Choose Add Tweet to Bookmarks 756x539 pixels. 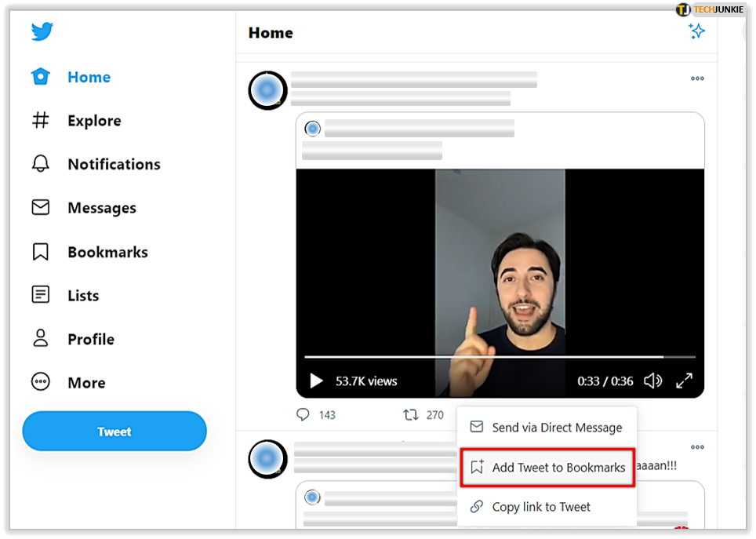(547, 467)
